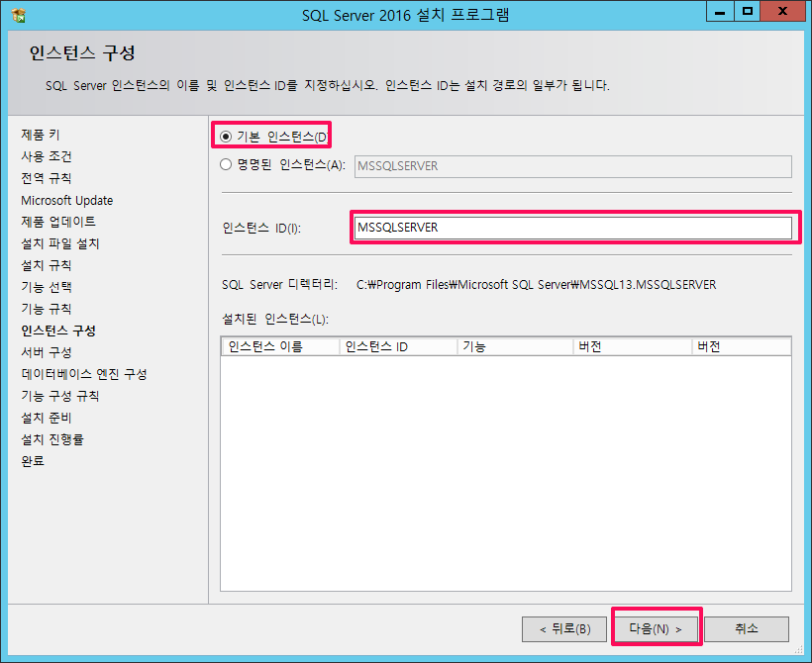The height and width of the screenshot is (663, 812).
Task: Click the first 버전 column header
Action: (633, 346)
